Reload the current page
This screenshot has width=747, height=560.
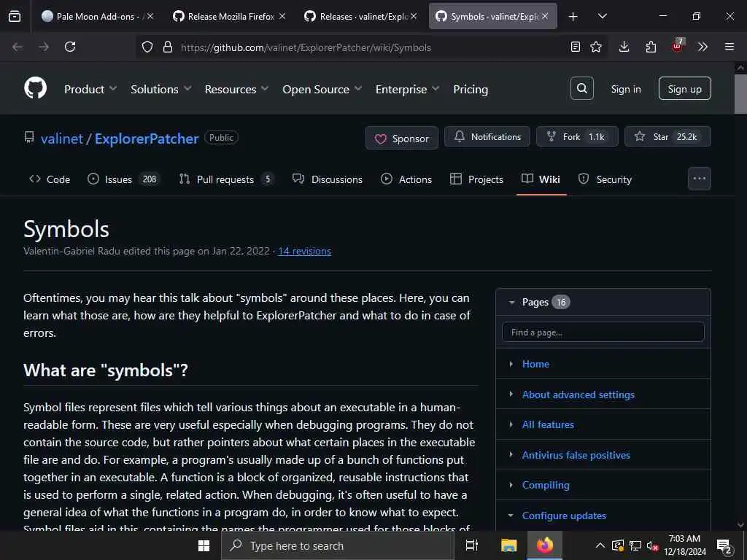pyautogui.click(x=70, y=47)
